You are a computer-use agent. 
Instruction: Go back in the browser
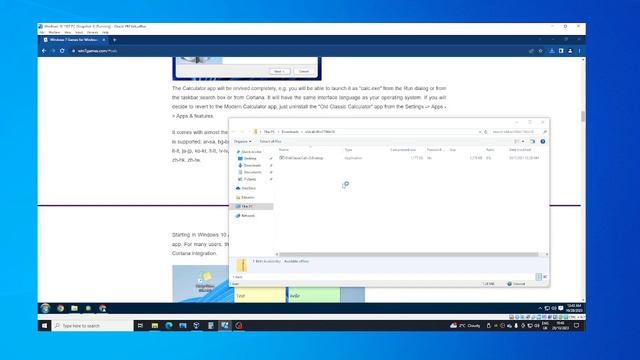coord(44,51)
